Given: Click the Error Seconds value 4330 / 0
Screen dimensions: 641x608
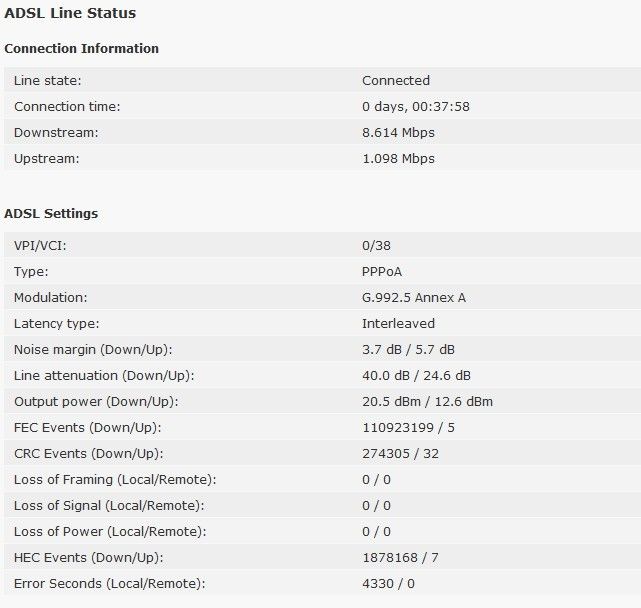Looking at the screenshot, I should tap(388, 584).
